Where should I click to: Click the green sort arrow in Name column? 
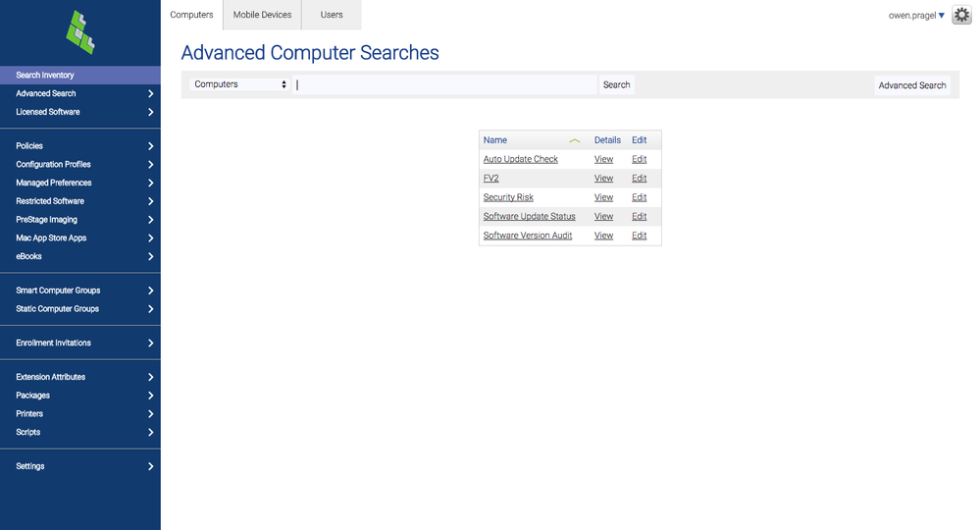coord(575,140)
